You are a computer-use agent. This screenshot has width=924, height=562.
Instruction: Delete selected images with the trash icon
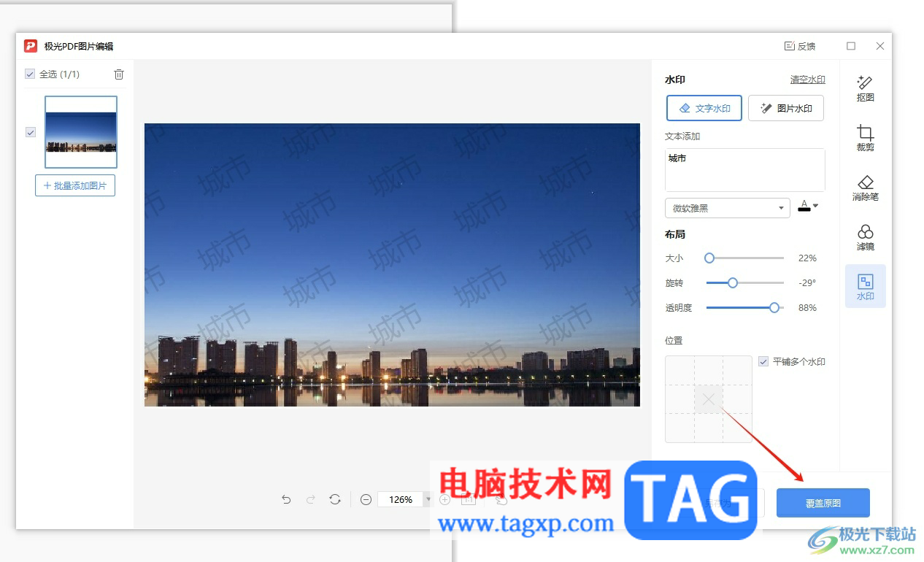[119, 74]
